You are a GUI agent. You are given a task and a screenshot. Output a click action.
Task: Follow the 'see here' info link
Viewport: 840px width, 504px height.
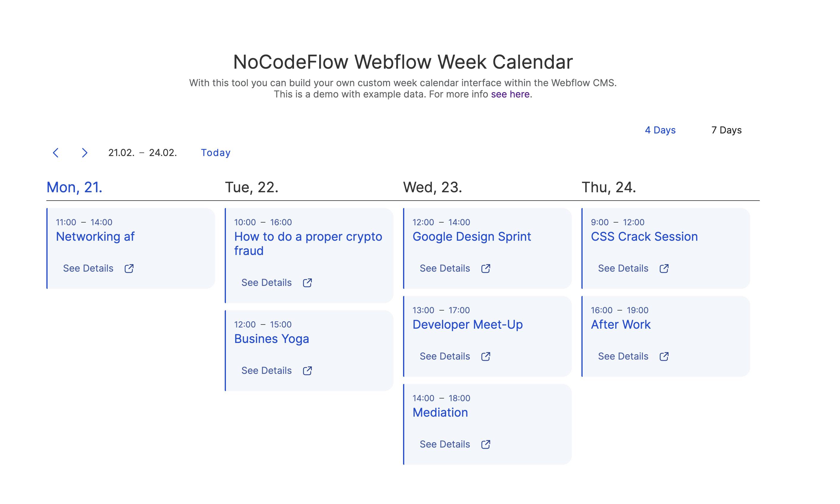click(510, 94)
